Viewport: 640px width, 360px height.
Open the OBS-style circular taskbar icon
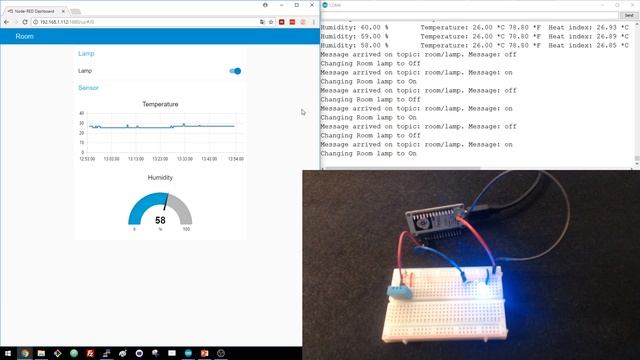pyautogui.click(x=221, y=353)
